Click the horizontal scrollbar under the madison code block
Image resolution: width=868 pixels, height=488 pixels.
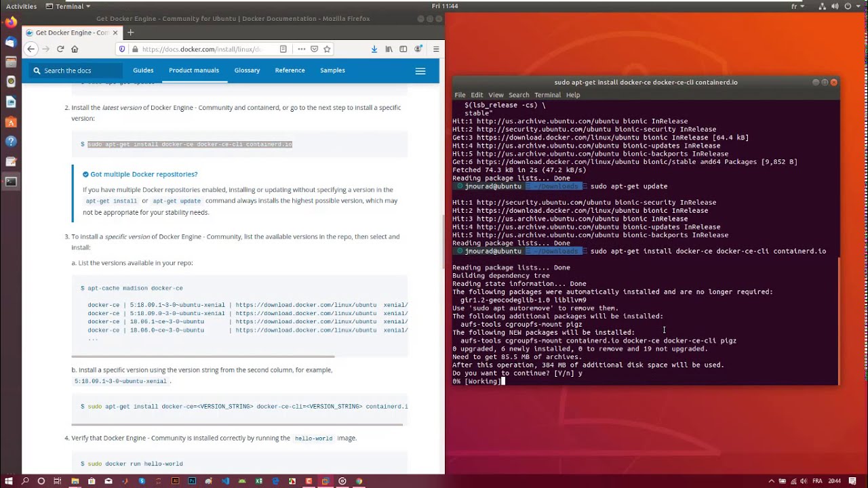tap(203, 357)
